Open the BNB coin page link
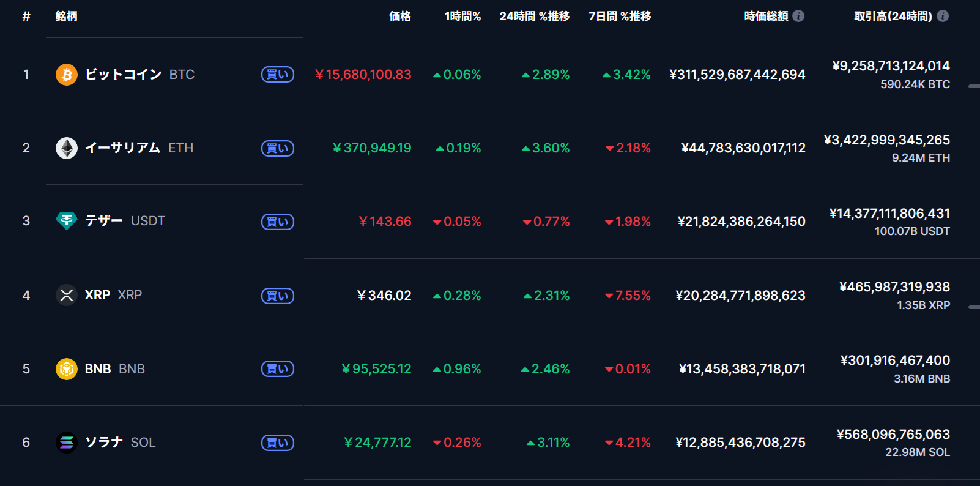The image size is (980, 486). point(114,369)
